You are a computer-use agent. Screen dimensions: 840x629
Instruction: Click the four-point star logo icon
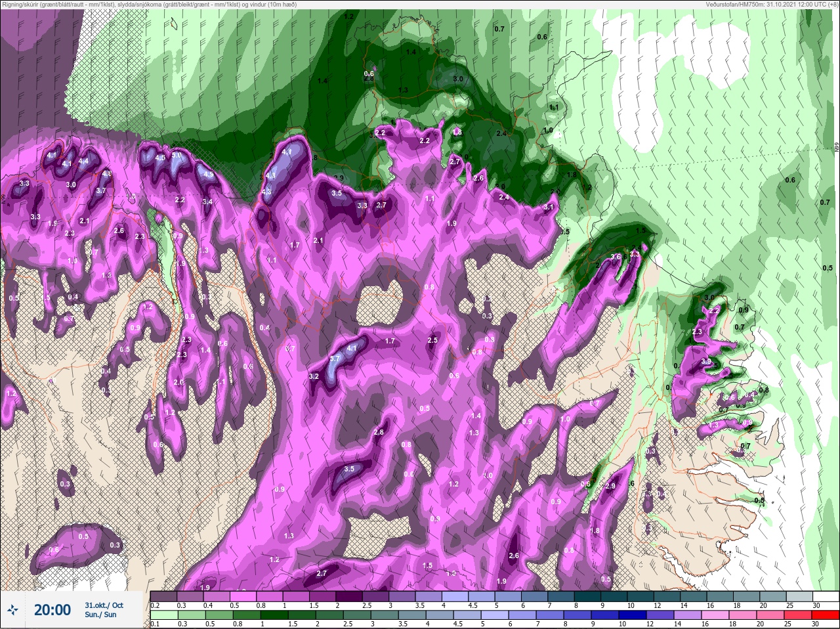pos(13,610)
